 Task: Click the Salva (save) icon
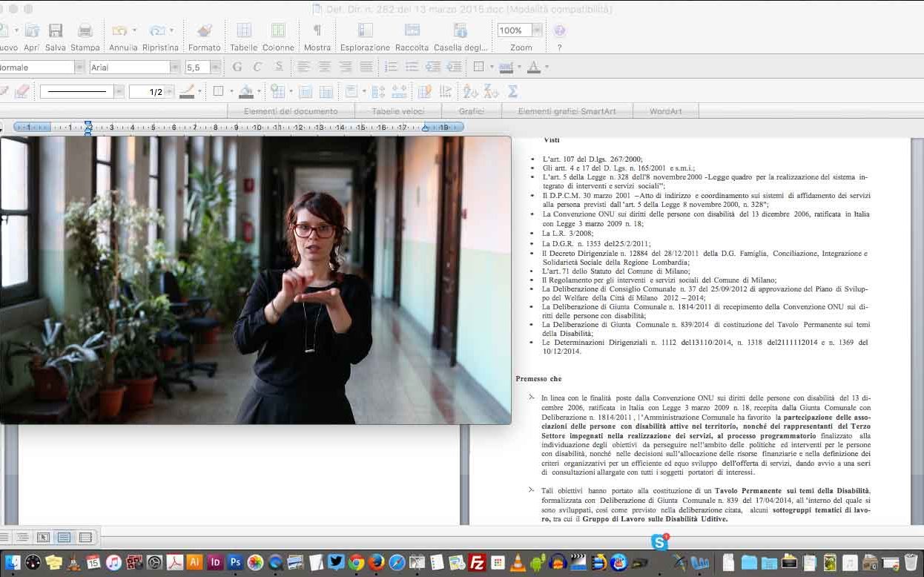click(x=56, y=31)
